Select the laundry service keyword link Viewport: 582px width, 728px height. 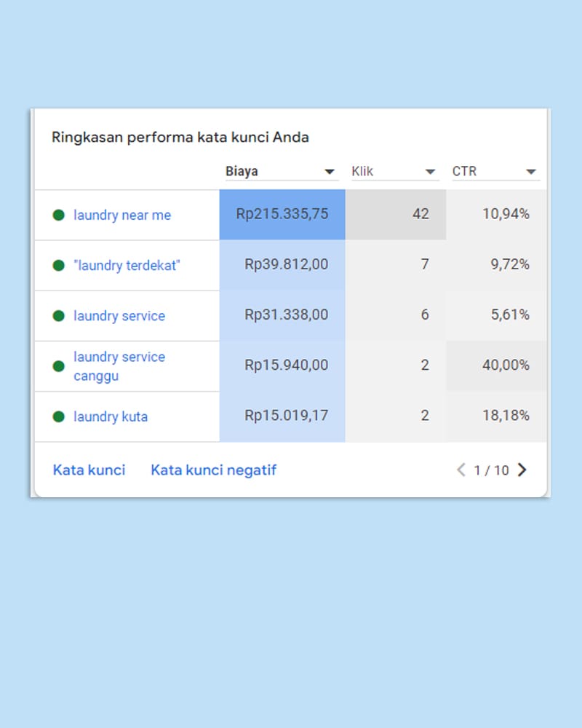[119, 316]
